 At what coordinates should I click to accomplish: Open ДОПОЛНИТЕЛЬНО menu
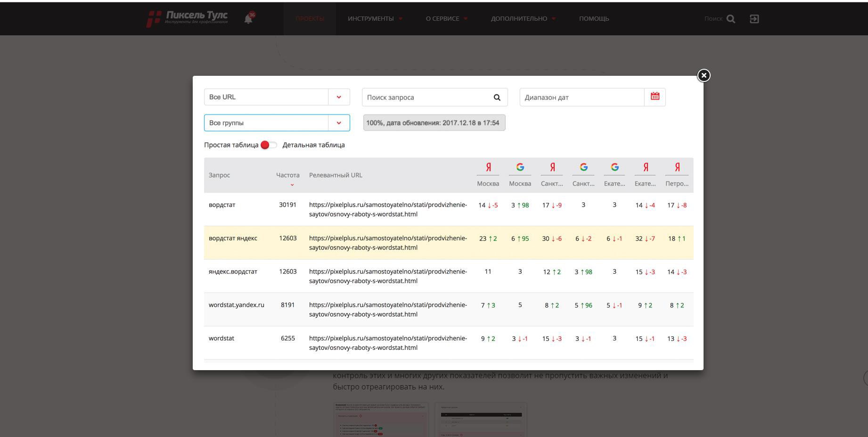(523, 18)
